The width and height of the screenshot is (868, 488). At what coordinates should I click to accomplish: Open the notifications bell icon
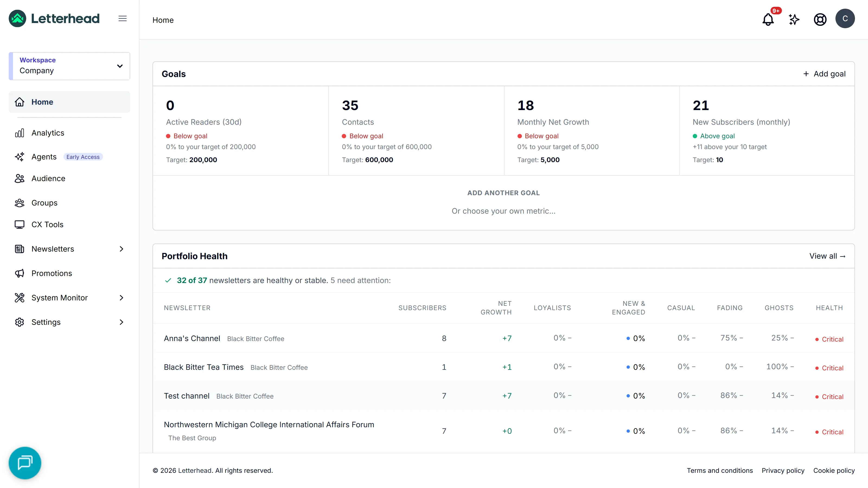(x=768, y=20)
